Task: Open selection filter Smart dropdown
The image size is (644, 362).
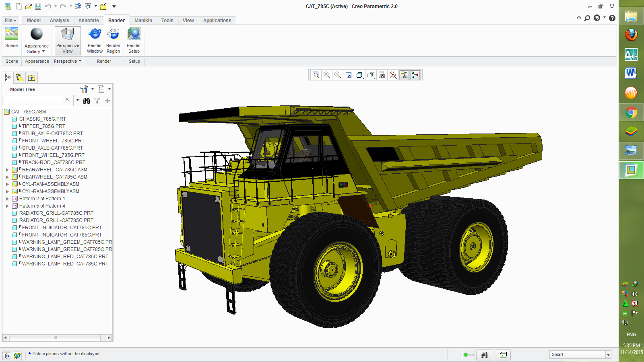Action: coord(608,354)
